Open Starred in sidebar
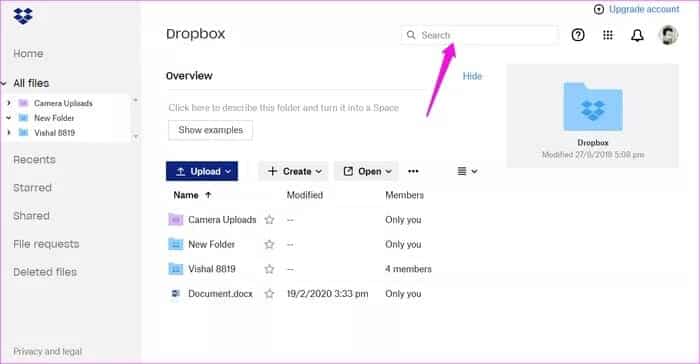700x364 pixels. 32,188
